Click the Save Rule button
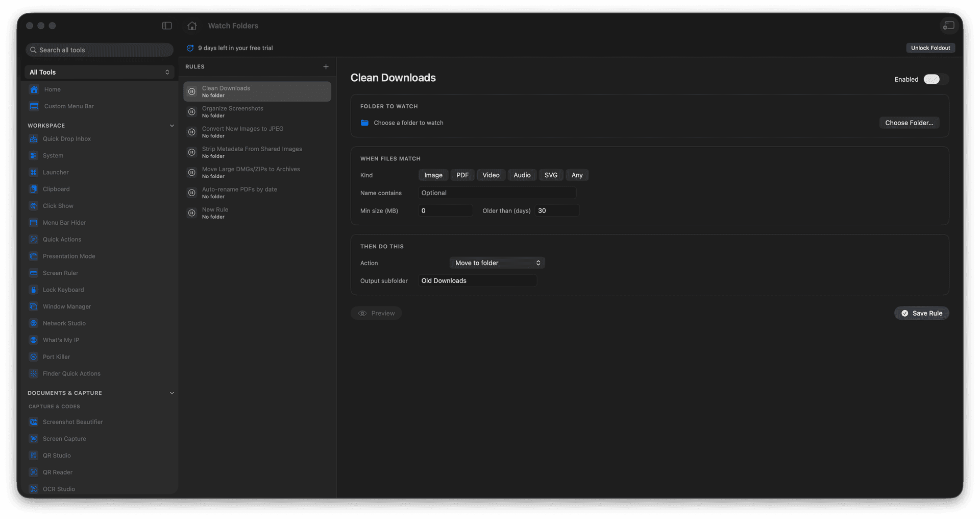The width and height of the screenshot is (980, 519). click(x=921, y=314)
